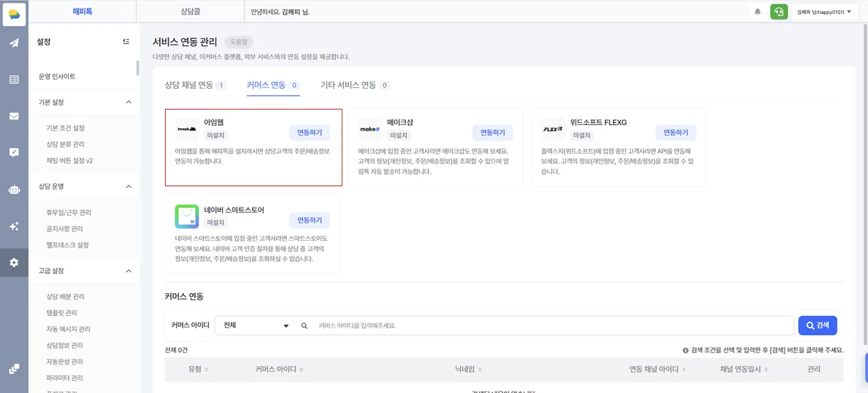Click the 전체 0건 count text
868x393 pixels.
[177, 350]
